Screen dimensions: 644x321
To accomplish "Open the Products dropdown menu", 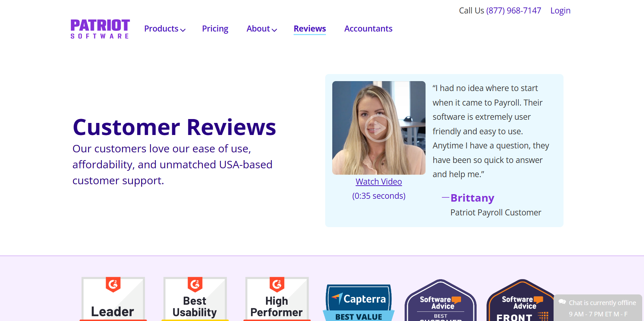I will 165,29.
